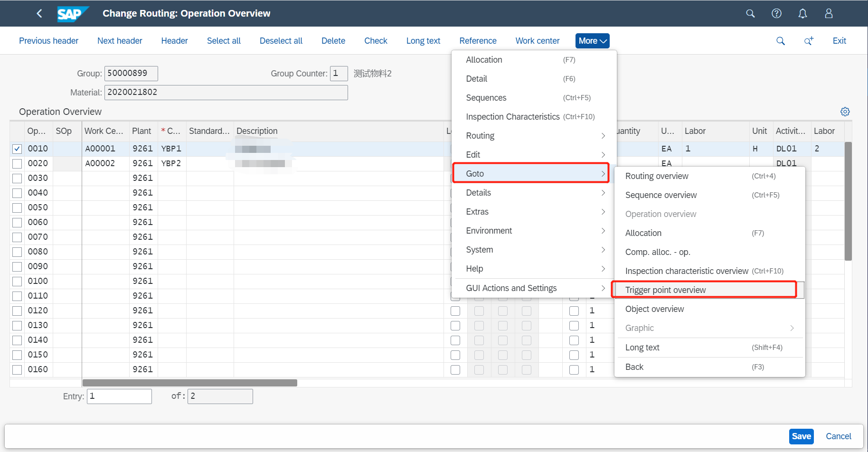Click the Group Counter input field
This screenshot has width=868, height=452.
click(339, 73)
